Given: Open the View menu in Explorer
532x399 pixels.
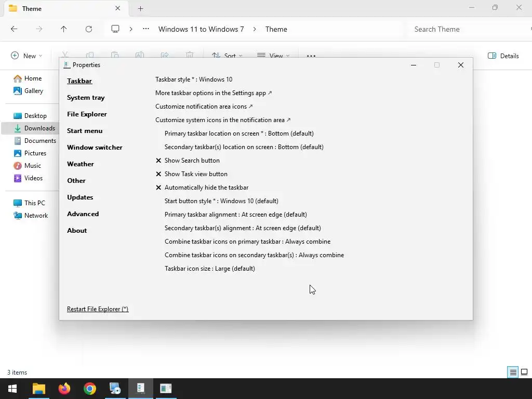Looking at the screenshot, I should coord(273,56).
